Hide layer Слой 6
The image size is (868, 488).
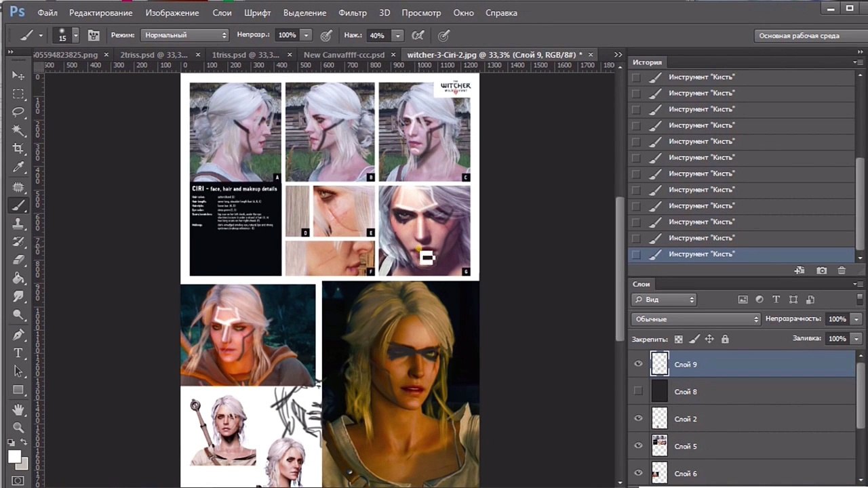click(638, 473)
